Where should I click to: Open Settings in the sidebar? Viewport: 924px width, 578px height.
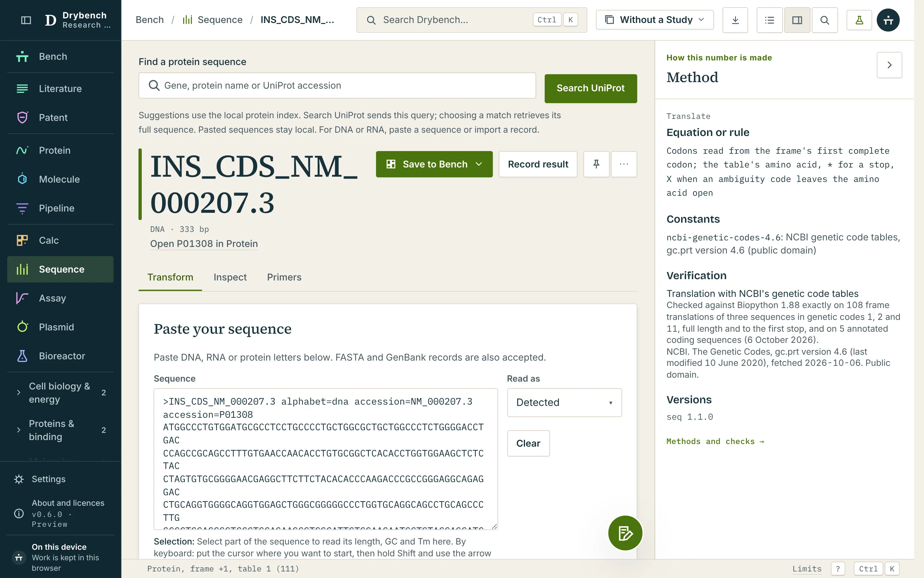(x=60, y=479)
